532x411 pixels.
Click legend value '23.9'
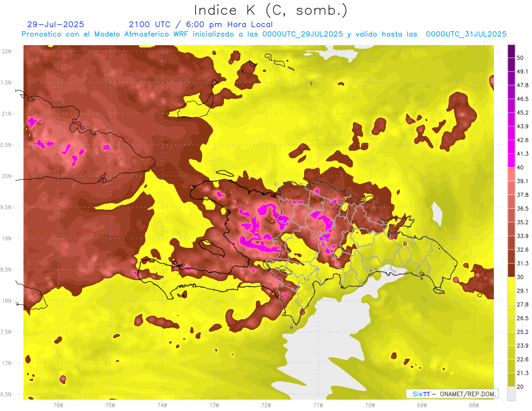(x=523, y=345)
